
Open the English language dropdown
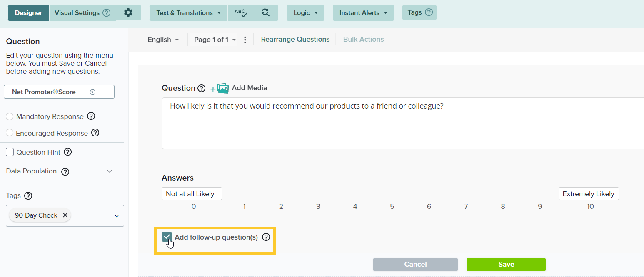tap(163, 40)
